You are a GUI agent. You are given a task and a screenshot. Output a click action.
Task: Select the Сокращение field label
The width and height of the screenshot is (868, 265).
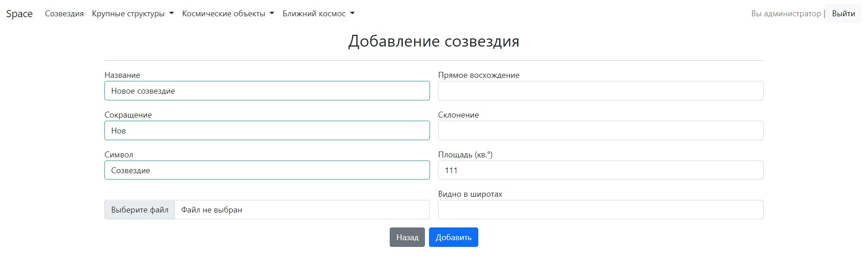(128, 115)
